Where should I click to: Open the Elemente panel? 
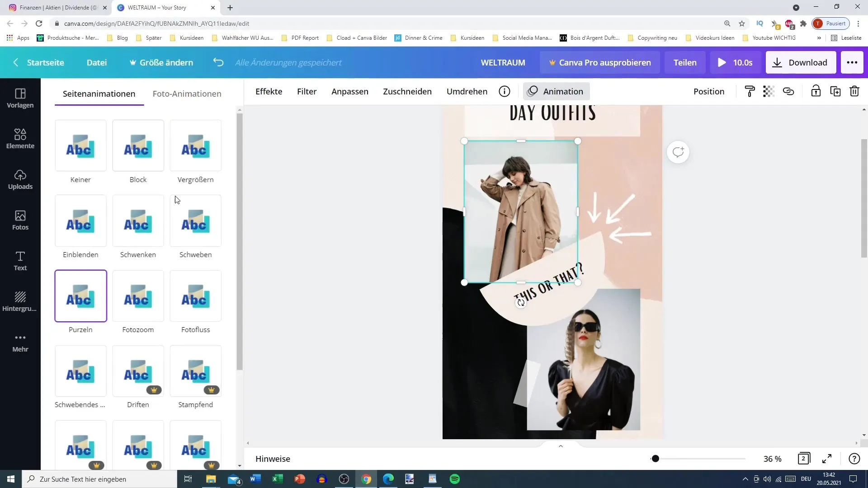[20, 138]
